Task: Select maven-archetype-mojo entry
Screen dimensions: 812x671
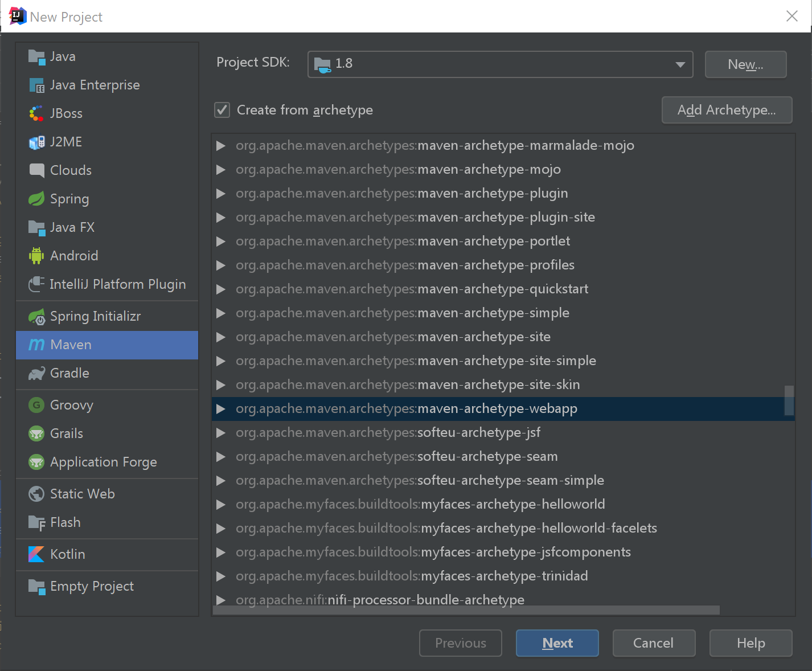Action: pos(503,170)
